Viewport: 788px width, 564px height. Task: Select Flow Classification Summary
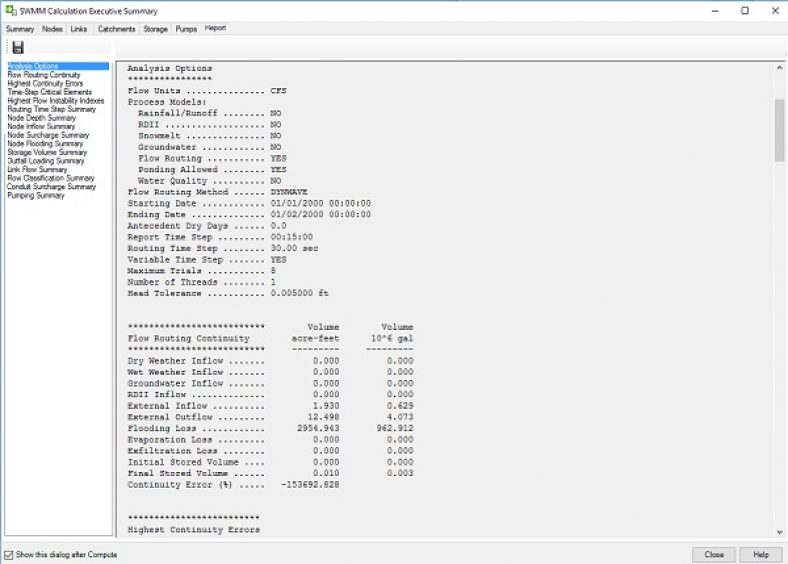tap(51, 178)
